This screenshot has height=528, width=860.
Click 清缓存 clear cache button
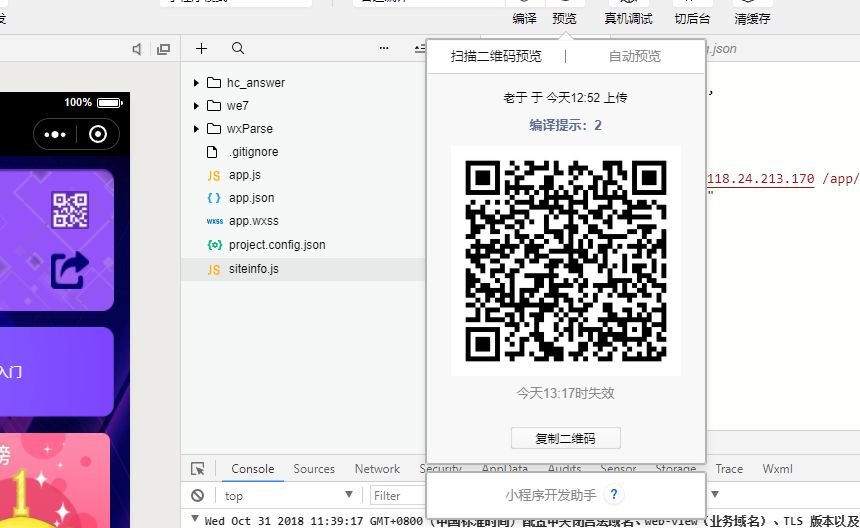coord(752,19)
